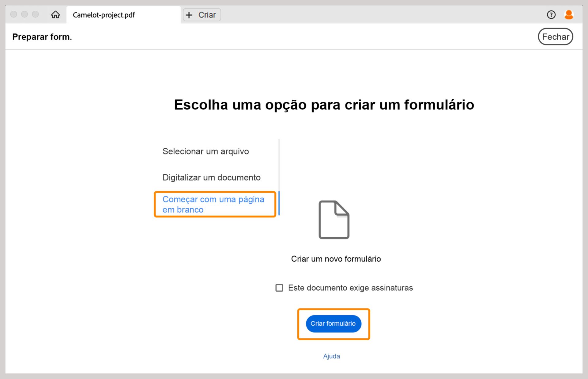Image resolution: width=588 pixels, height=379 pixels.
Task: Open the user profile account icon
Action: tap(569, 14)
